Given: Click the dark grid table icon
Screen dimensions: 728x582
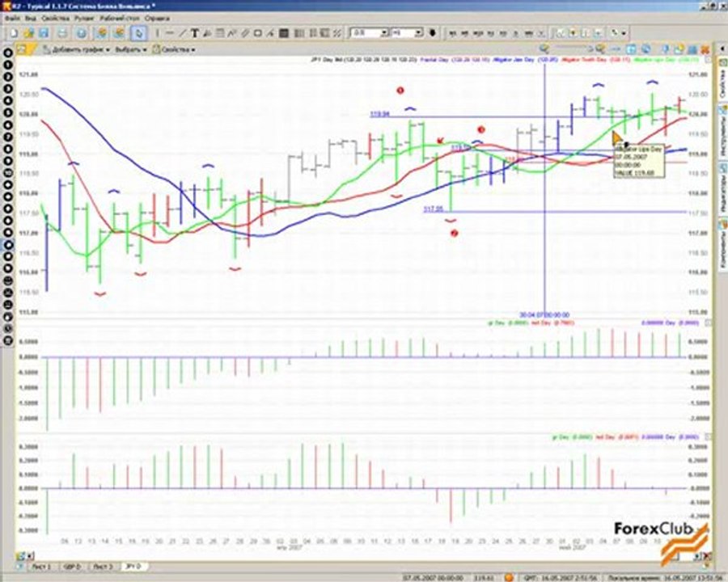Looking at the screenshot, I should click(x=284, y=33).
